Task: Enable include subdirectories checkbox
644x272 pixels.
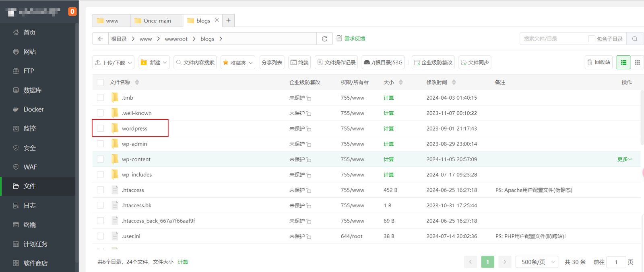Action: [x=592, y=39]
